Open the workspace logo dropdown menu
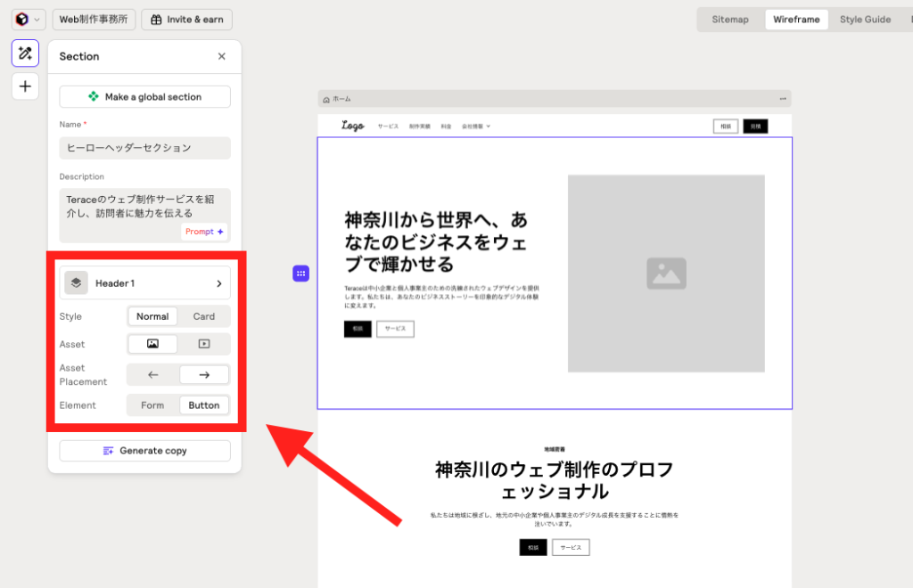 (x=28, y=20)
